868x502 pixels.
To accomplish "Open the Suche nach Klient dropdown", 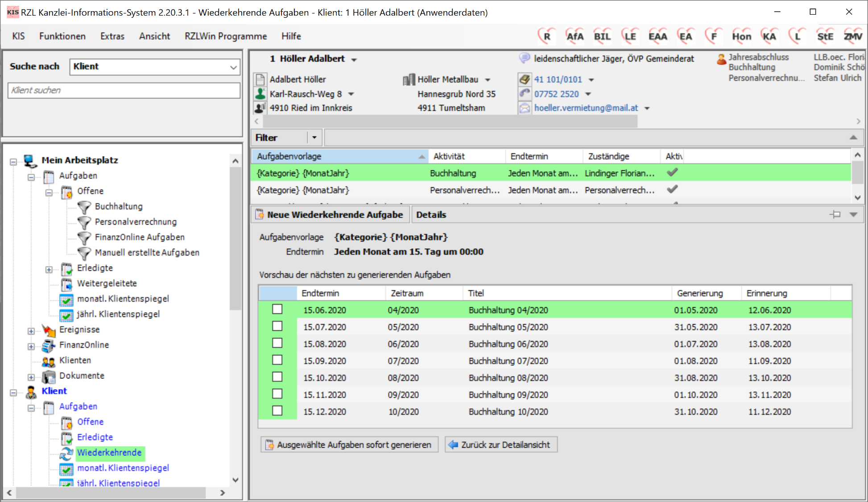I will pyautogui.click(x=233, y=67).
